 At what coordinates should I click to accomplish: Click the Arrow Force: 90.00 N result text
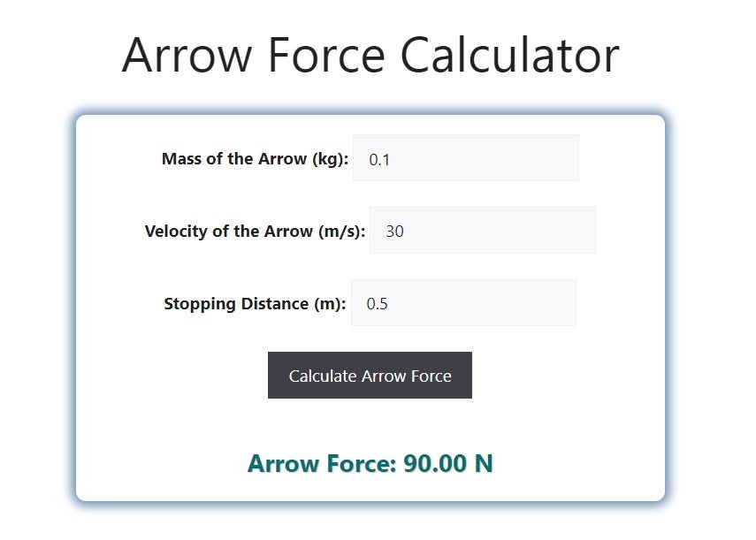click(370, 463)
